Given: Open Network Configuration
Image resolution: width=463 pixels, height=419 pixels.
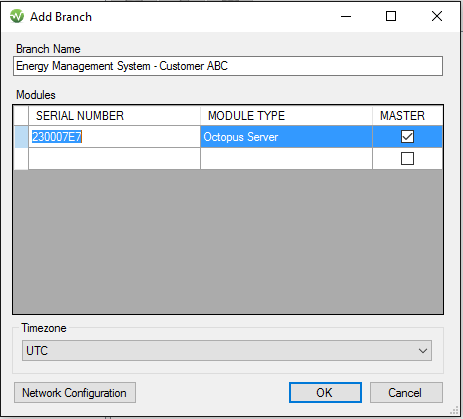Looking at the screenshot, I should [75, 393].
